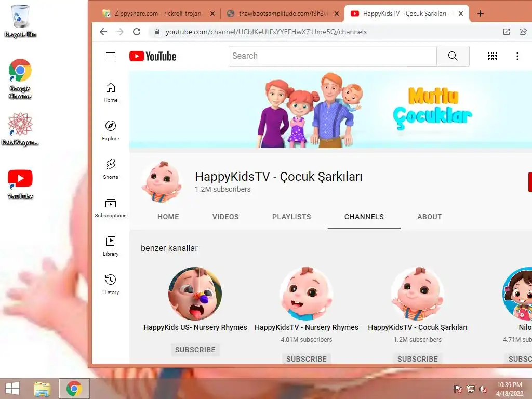Click the URL in address bar
Image resolution: width=532 pixels, height=399 pixels.
click(266, 32)
